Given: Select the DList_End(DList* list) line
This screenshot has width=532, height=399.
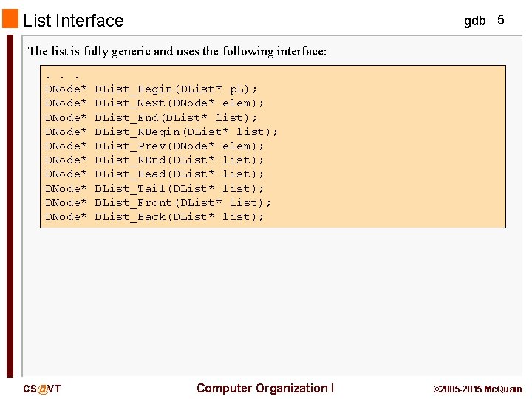Looking at the screenshot, I should 151,117.
